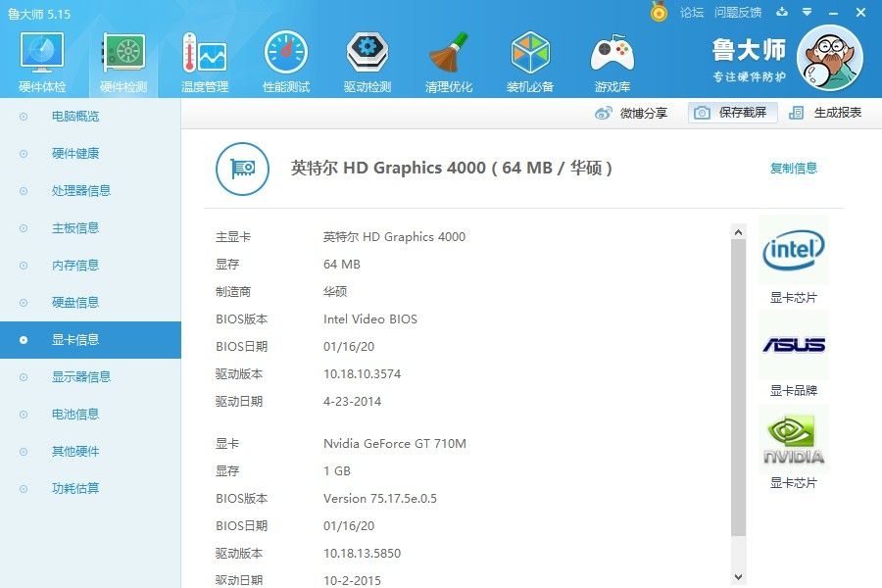882x588 pixels.
Task: Select 电脑概览 in sidebar
Action: click(x=90, y=117)
